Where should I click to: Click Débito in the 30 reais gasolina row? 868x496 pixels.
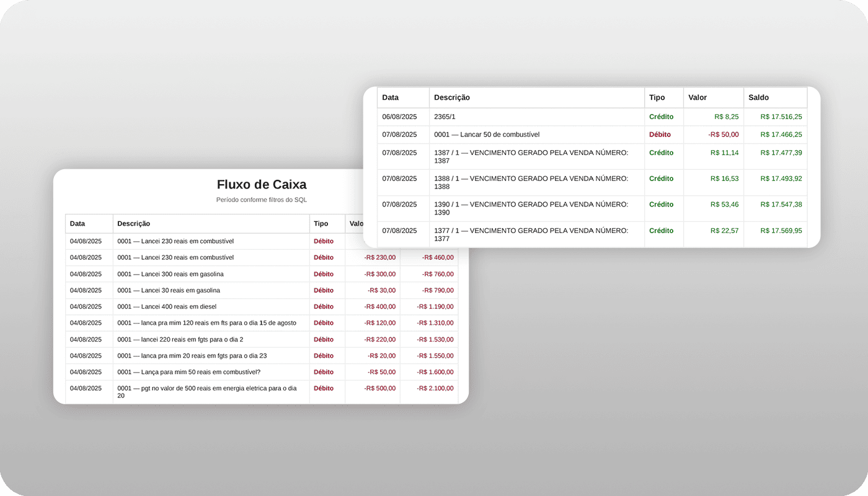[x=323, y=290]
